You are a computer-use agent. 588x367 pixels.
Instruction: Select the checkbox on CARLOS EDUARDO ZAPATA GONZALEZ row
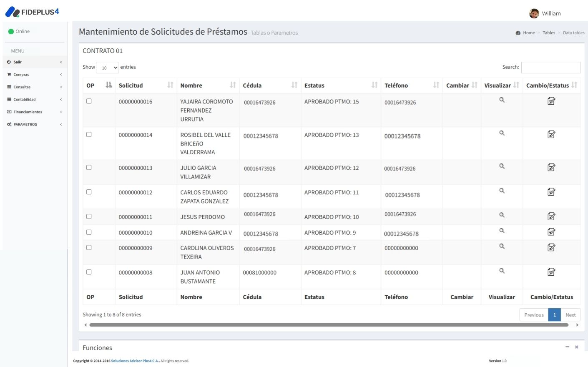click(88, 192)
